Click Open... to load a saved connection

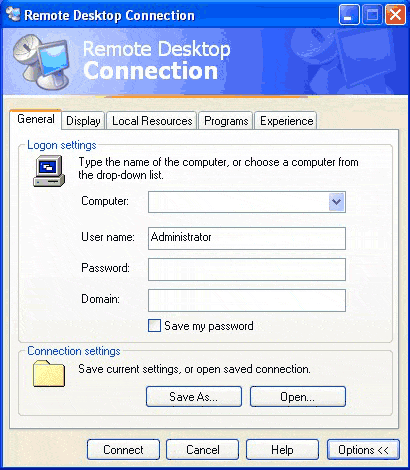(x=298, y=397)
